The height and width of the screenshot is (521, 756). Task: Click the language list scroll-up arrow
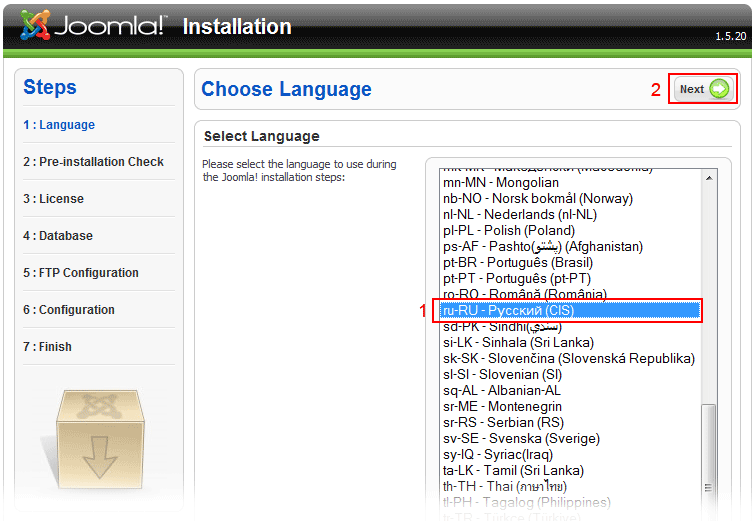709,178
